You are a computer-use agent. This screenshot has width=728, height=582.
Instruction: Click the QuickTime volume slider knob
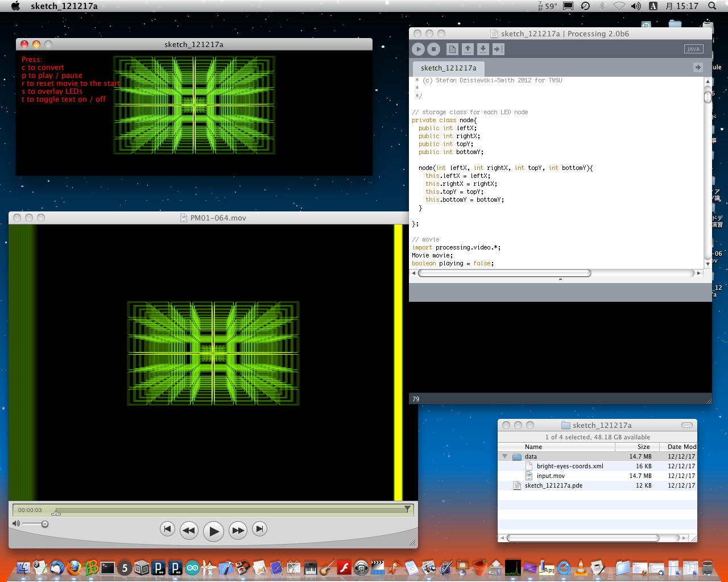click(45, 524)
